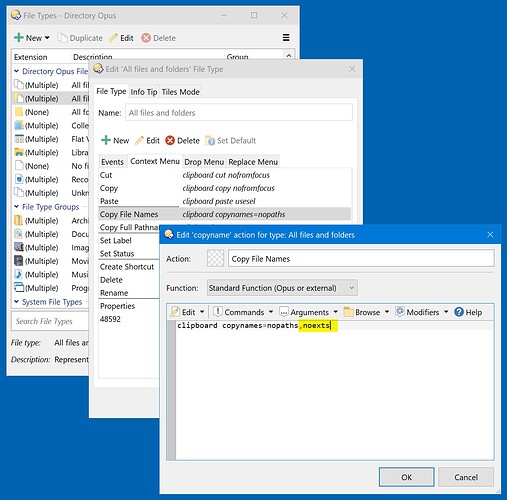
Task: Select the Movies group icon row
Action: click(x=51, y=261)
